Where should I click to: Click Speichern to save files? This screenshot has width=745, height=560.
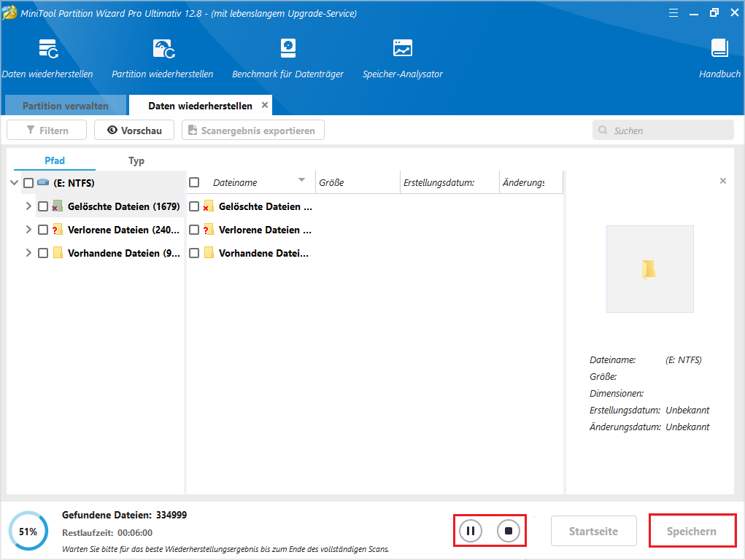(x=691, y=531)
